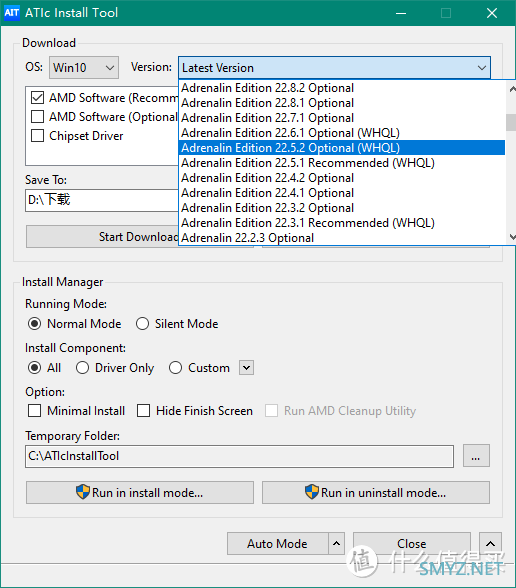Image resolution: width=516 pixels, height=588 pixels.
Task: Pick Adrenalin Edition 22.4.2 Optional
Action: pos(342,178)
